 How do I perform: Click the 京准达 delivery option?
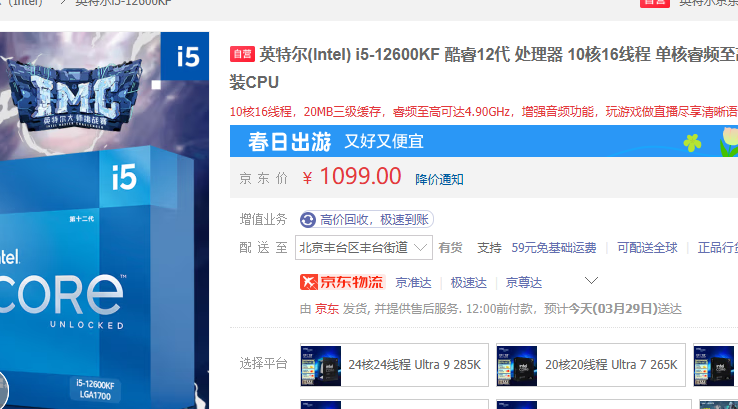413,282
